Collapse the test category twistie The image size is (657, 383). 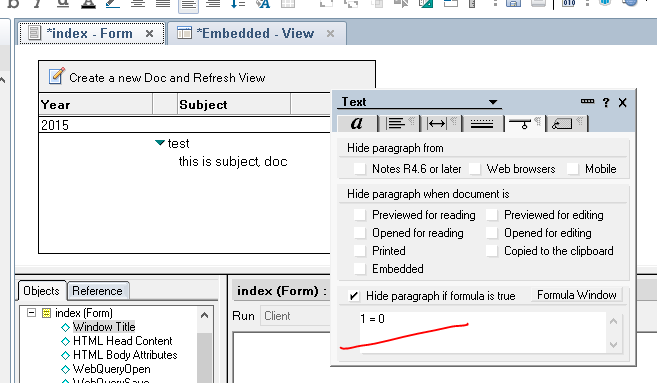pyautogui.click(x=160, y=143)
